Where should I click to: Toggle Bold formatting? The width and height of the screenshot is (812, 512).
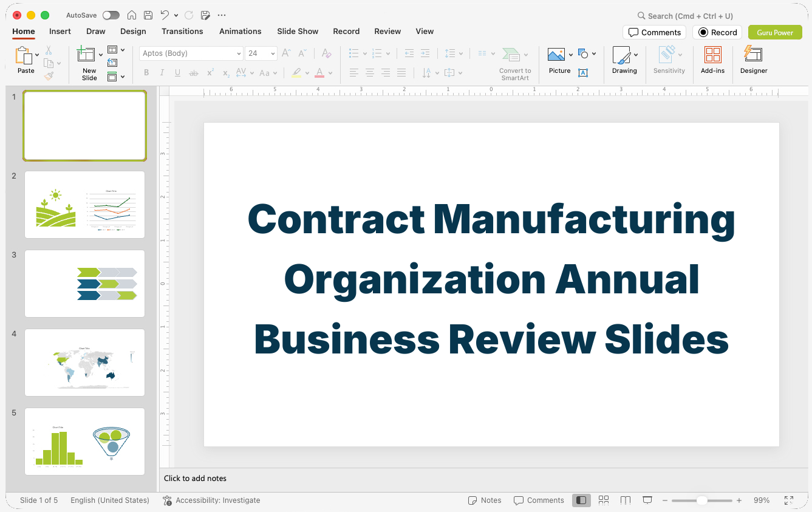pyautogui.click(x=146, y=73)
